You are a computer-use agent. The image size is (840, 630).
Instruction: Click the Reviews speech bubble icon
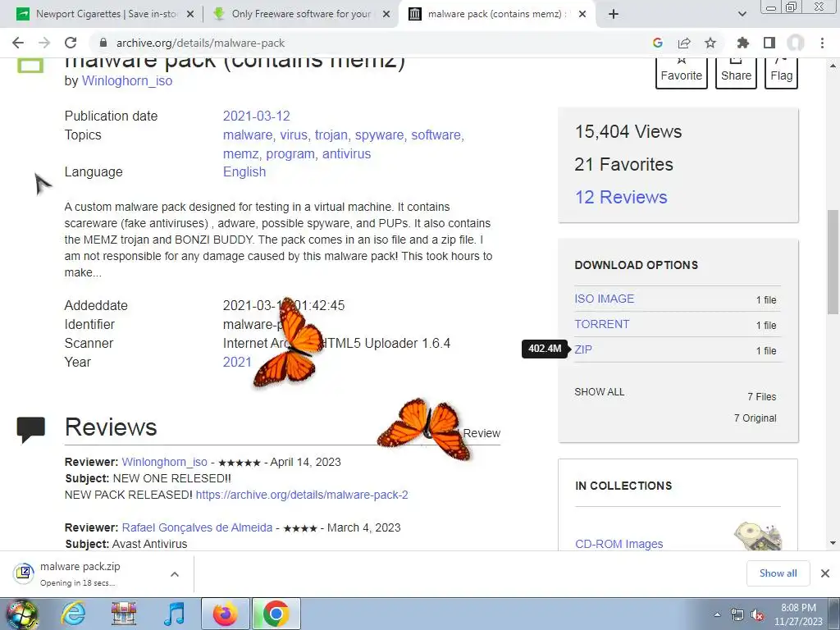point(31,430)
